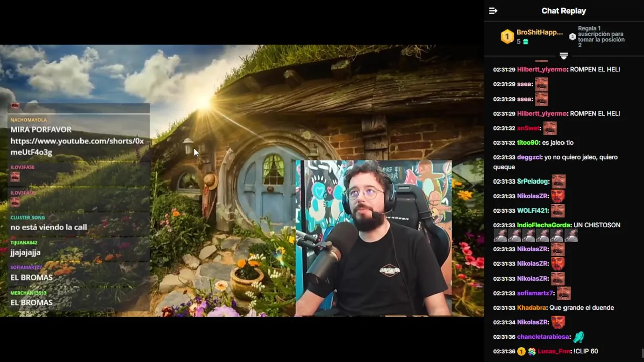
Task: Open IndioFlechaGorda's user card
Action: 544,225
